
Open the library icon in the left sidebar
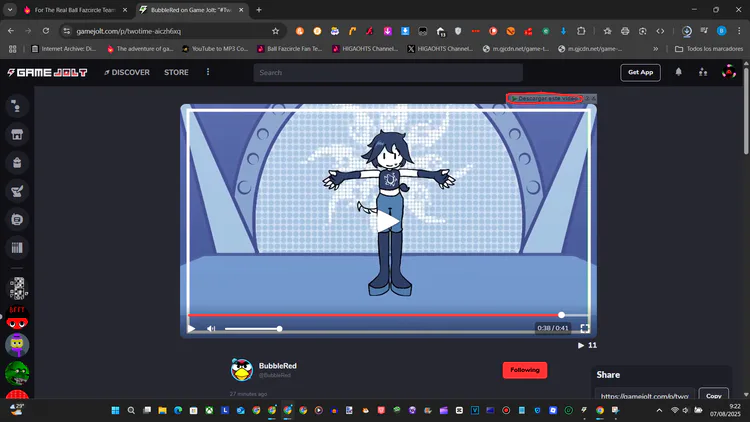point(17,247)
